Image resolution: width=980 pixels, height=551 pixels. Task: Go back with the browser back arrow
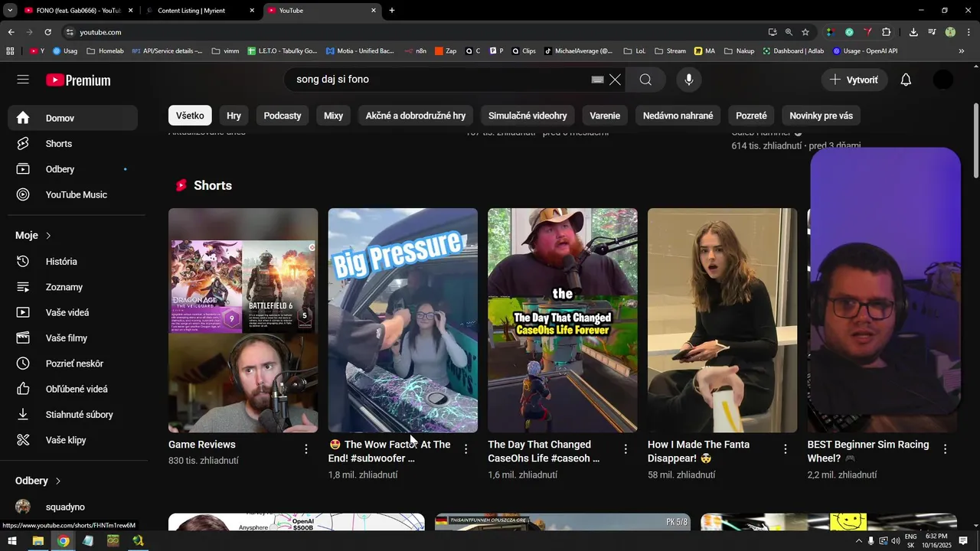point(11,32)
